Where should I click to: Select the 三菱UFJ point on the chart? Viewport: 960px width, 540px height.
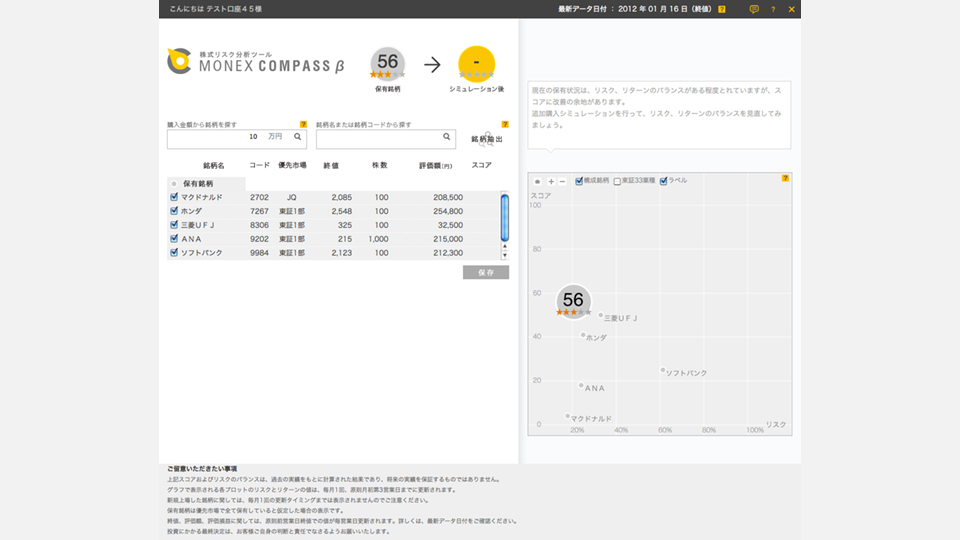(x=601, y=315)
